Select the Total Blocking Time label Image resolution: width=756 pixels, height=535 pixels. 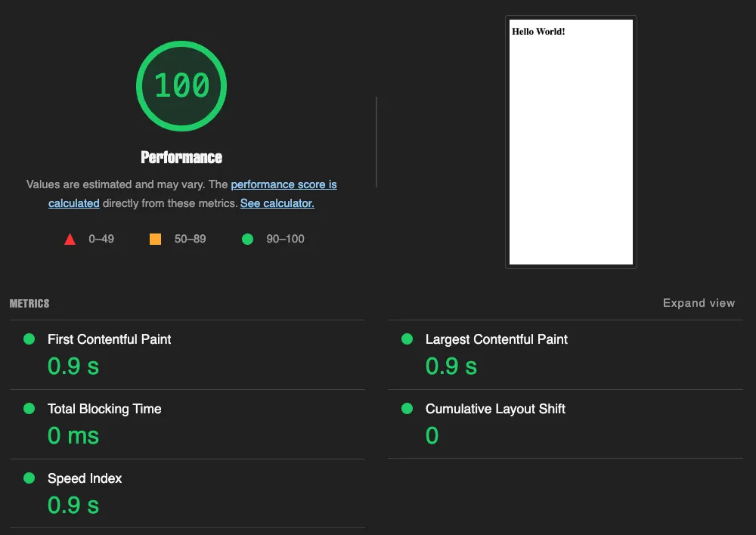pyautogui.click(x=104, y=409)
